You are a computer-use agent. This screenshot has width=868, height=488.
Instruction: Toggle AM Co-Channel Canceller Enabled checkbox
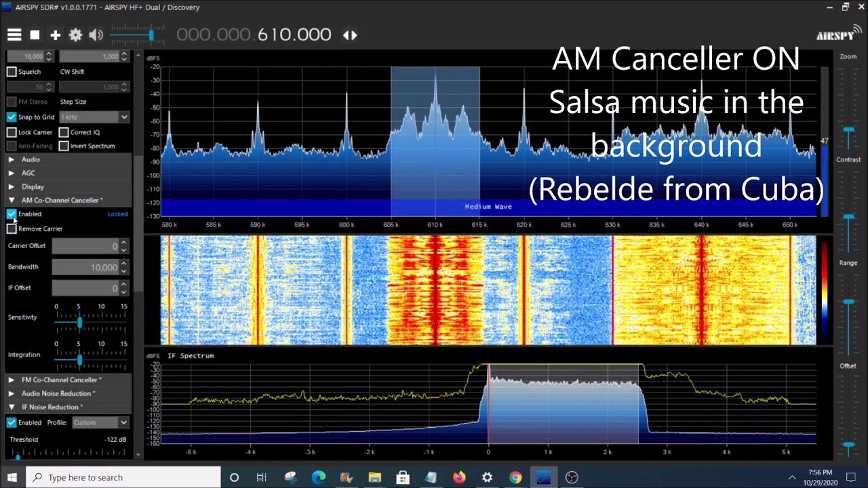click(12, 213)
